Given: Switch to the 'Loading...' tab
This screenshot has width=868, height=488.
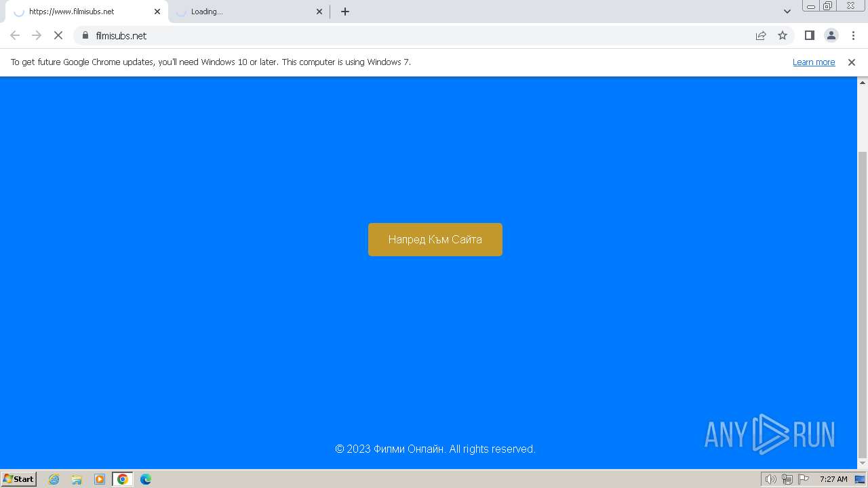Looking at the screenshot, I should [x=248, y=12].
